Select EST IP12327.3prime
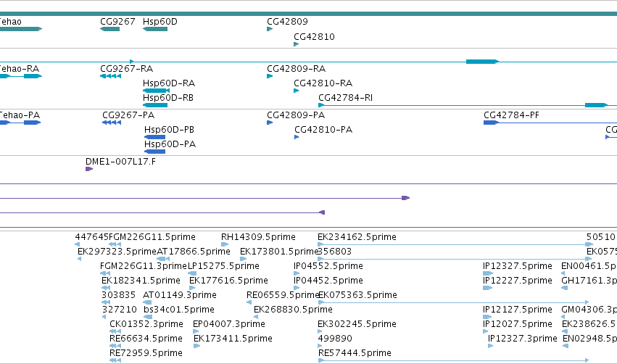The height and width of the screenshot is (364, 617). [523, 339]
